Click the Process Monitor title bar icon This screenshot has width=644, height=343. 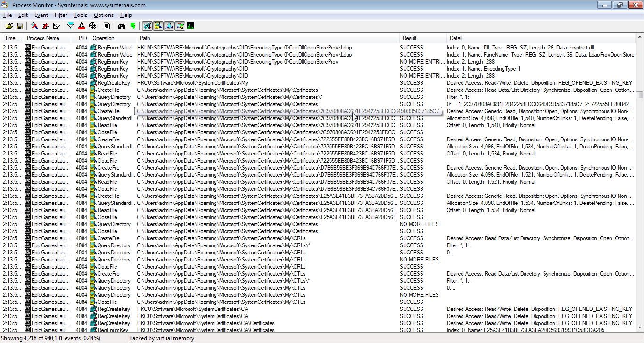[x=5, y=5]
